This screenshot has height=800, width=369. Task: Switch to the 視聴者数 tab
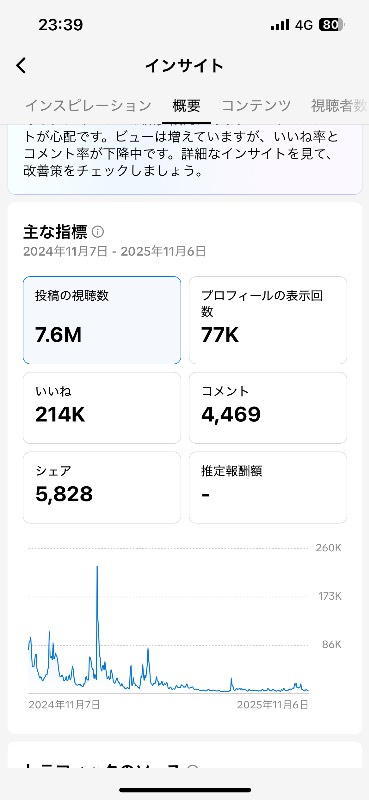pyautogui.click(x=339, y=106)
